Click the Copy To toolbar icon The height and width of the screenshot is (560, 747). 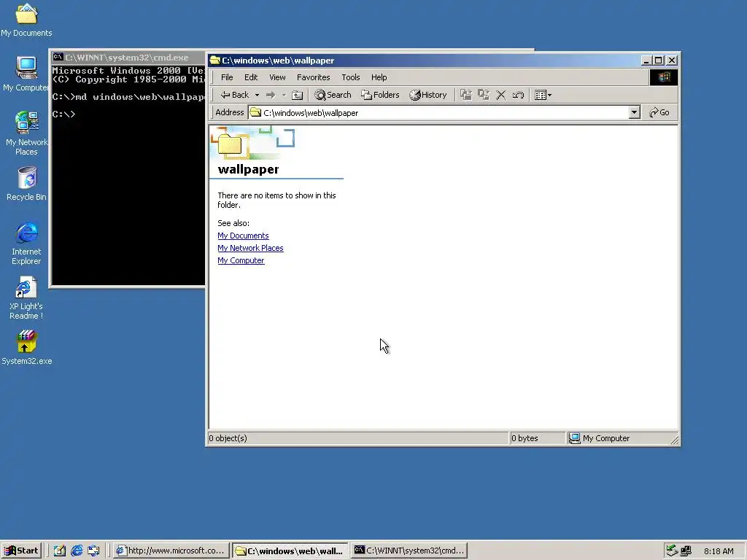[484, 95]
